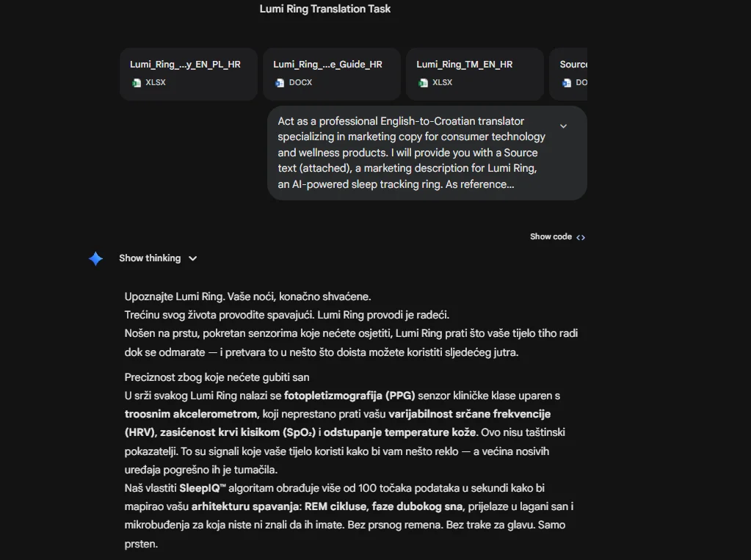Open the Lumi_Ring_...e_Guide_HR attachment

[331, 74]
